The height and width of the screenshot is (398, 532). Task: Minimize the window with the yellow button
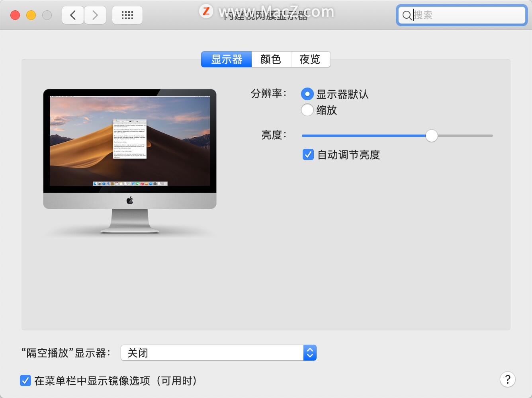31,15
